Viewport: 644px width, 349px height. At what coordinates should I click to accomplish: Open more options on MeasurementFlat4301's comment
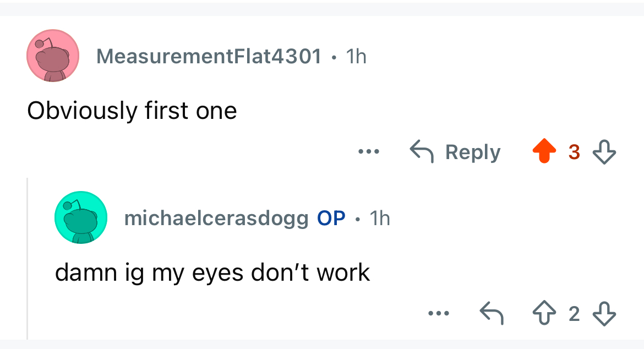pos(368,151)
